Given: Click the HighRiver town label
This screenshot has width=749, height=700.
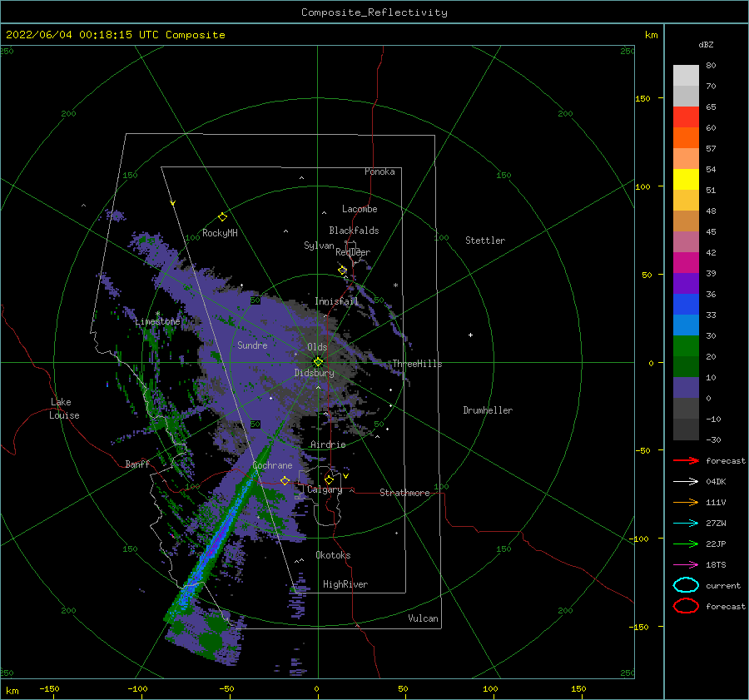Looking at the screenshot, I should [345, 584].
